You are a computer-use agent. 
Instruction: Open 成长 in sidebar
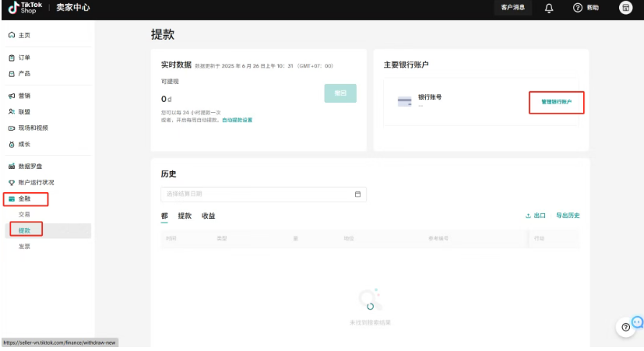click(x=24, y=145)
